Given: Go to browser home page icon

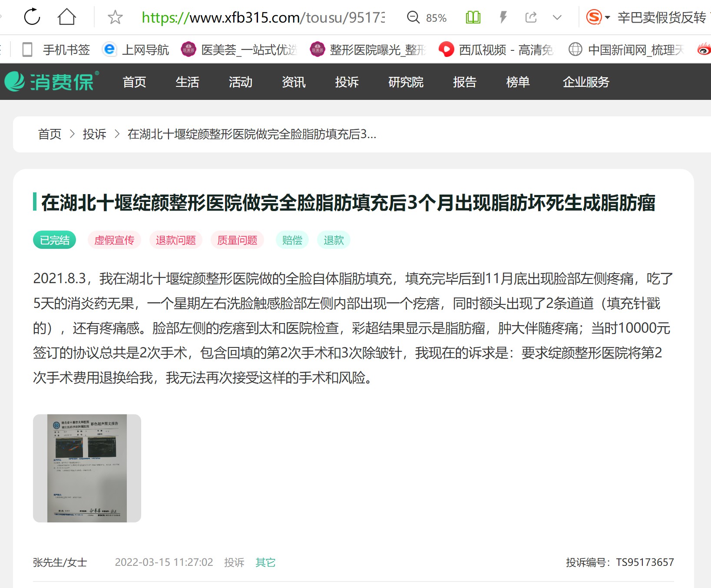Looking at the screenshot, I should click(x=67, y=17).
